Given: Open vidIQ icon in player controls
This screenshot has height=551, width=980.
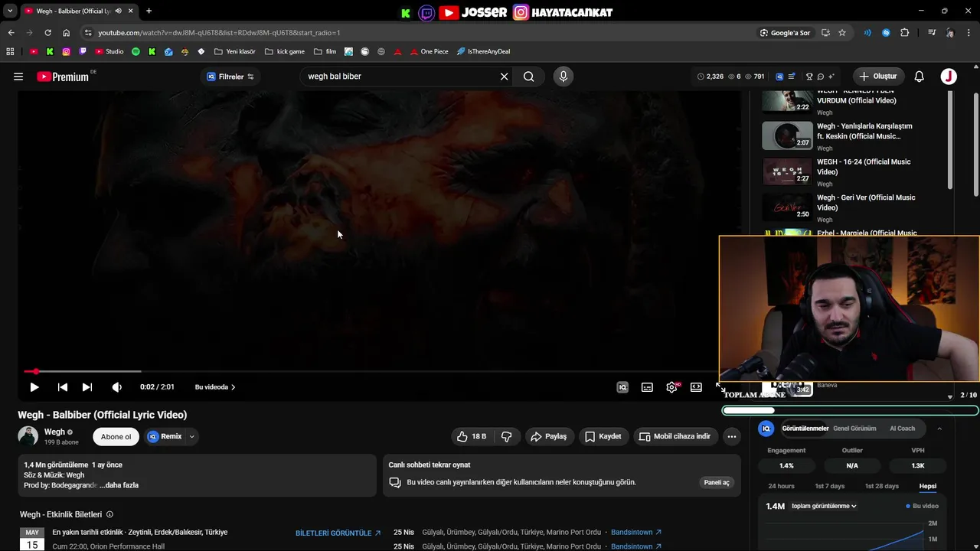Looking at the screenshot, I should (622, 387).
